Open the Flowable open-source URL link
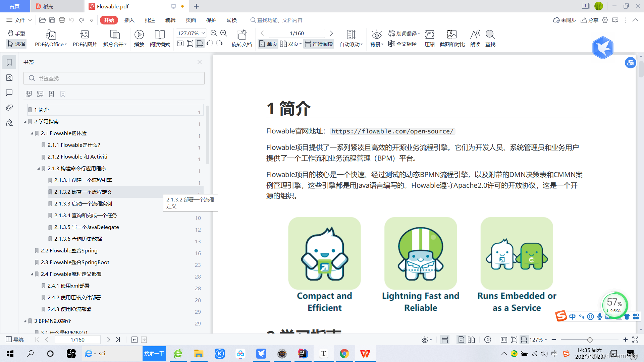Screen dimensions: 644x362 [x=392, y=131]
